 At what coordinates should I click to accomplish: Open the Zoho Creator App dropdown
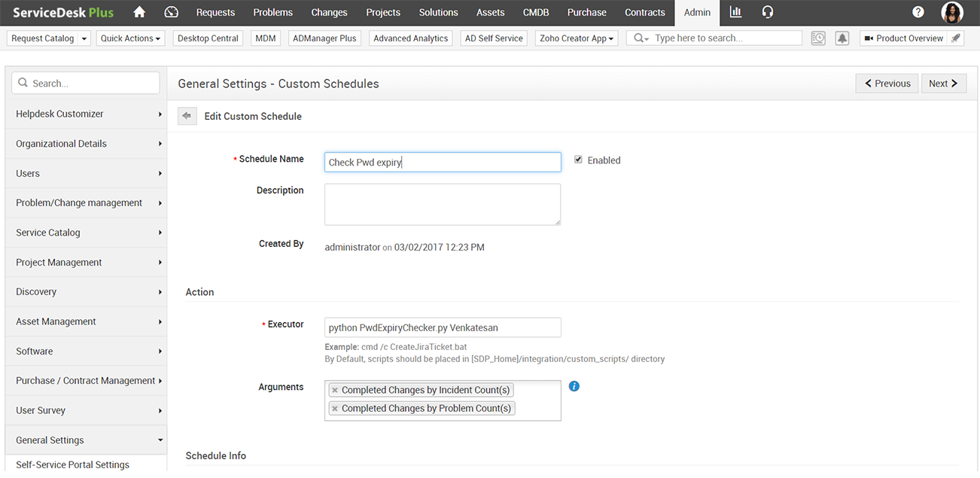pyautogui.click(x=577, y=38)
